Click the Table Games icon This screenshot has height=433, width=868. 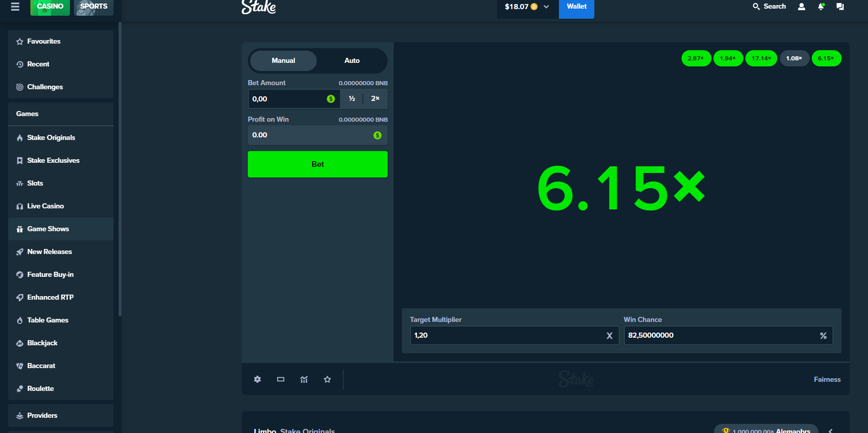coord(20,320)
